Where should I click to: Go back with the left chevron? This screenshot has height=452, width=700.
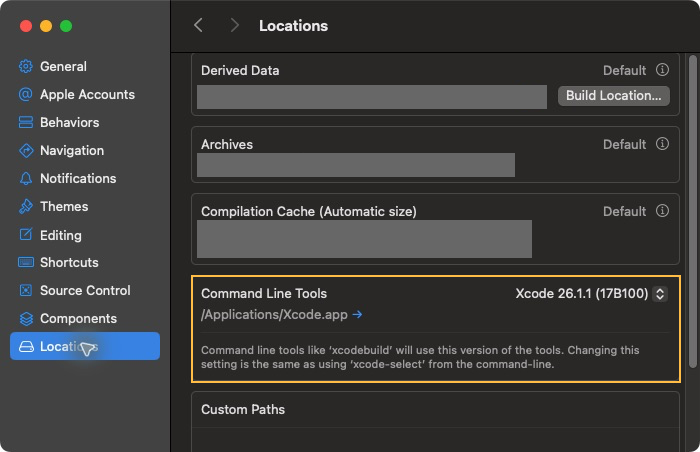click(x=199, y=25)
